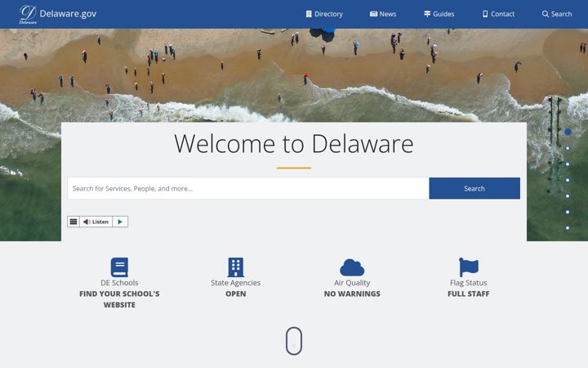The height and width of the screenshot is (368, 588).
Task: Click the Listen speaker button
Action: point(96,222)
